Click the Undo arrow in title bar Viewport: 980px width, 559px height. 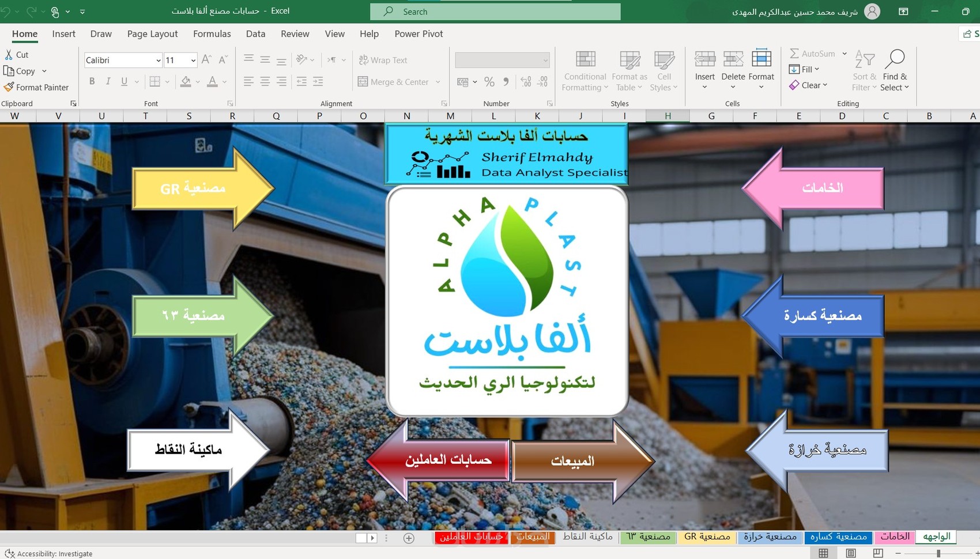[6, 11]
